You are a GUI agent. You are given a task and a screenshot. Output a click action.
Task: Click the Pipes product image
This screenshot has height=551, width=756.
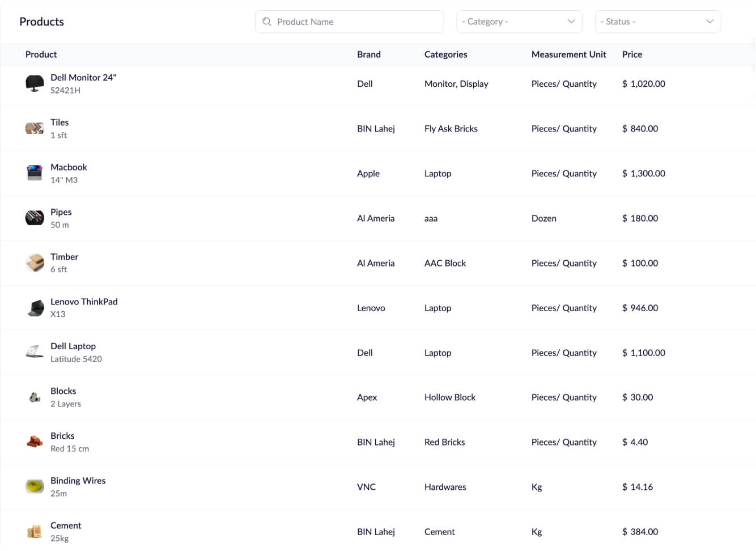(x=34, y=218)
